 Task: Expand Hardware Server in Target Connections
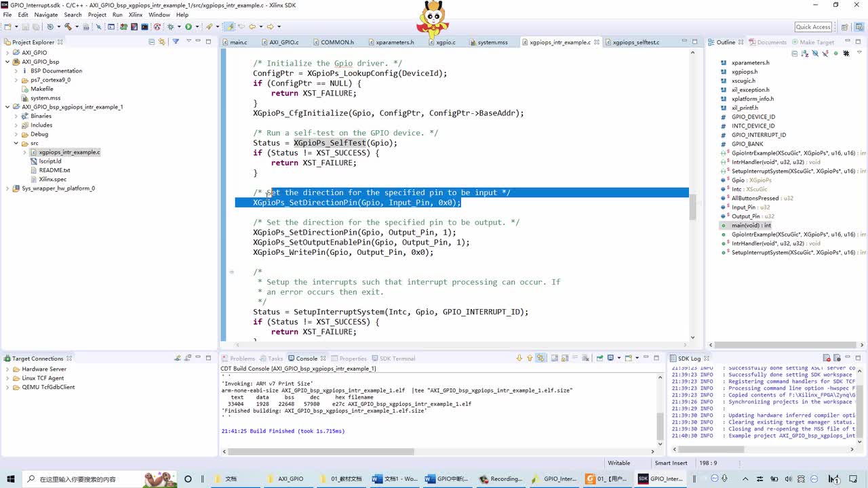tap(7, 369)
